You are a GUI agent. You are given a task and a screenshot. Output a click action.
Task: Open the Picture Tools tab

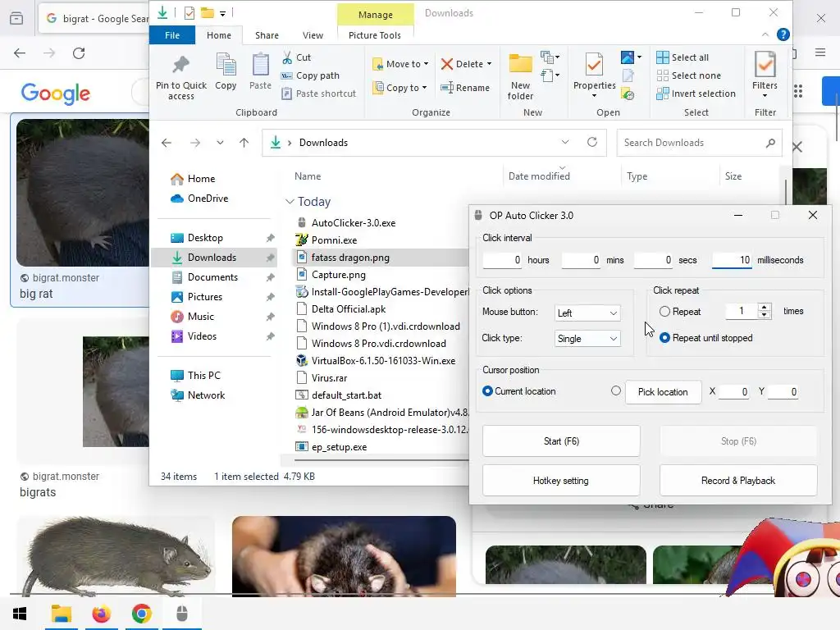pyautogui.click(x=374, y=35)
